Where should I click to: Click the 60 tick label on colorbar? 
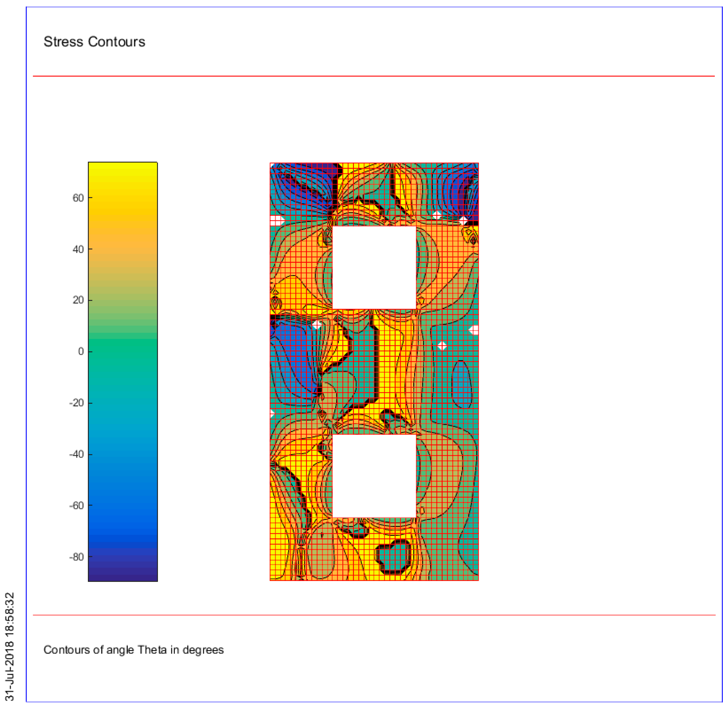(78, 198)
